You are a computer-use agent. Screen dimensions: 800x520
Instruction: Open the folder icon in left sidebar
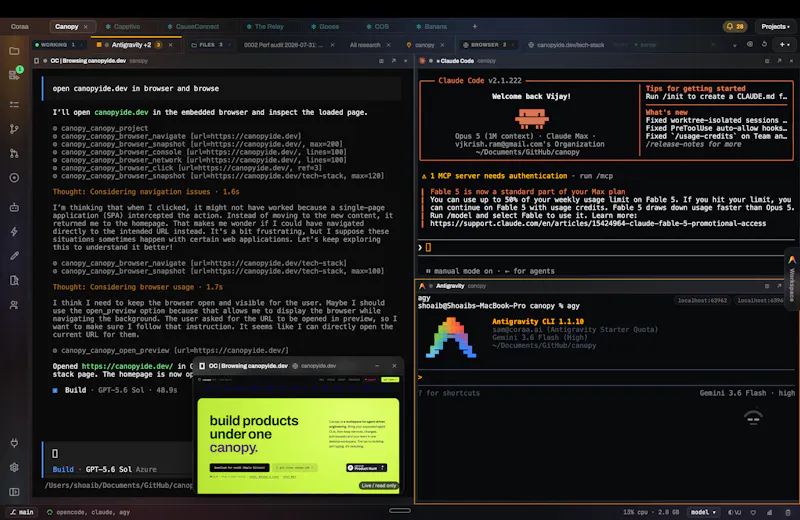(x=14, y=51)
